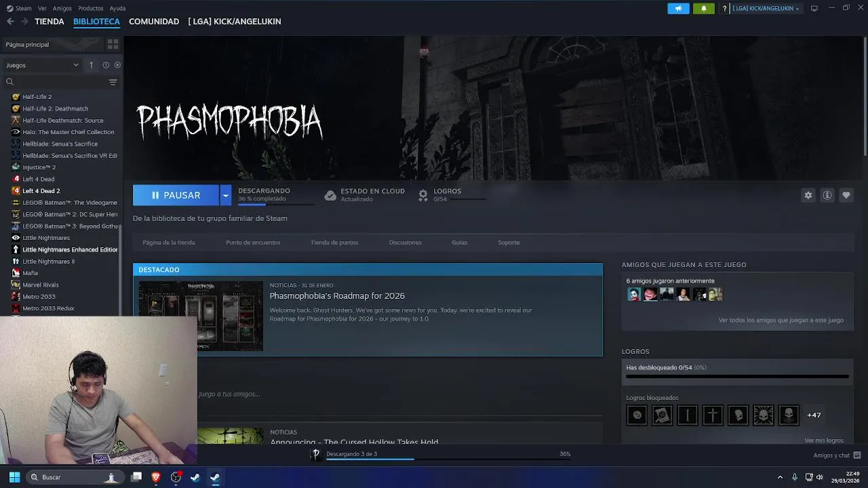The width and height of the screenshot is (868, 488).
Task: Open game settings gear icon
Action: pyautogui.click(x=808, y=195)
